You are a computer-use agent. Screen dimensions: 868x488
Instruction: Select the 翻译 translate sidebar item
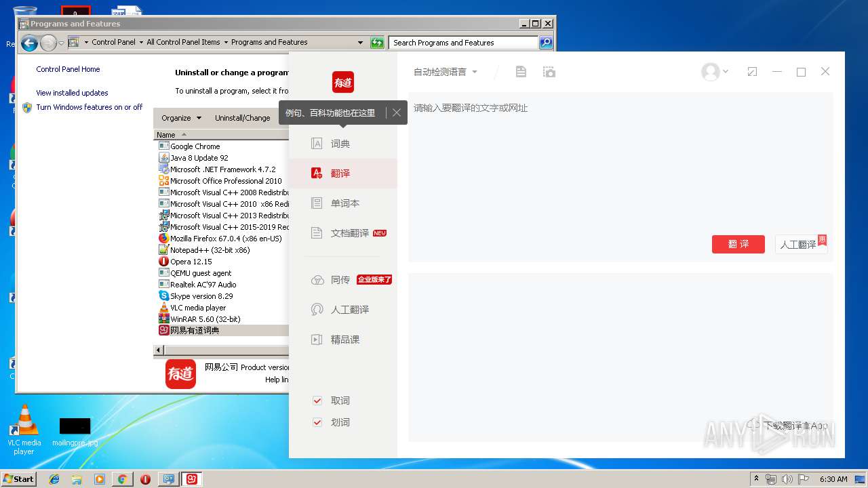pyautogui.click(x=343, y=174)
